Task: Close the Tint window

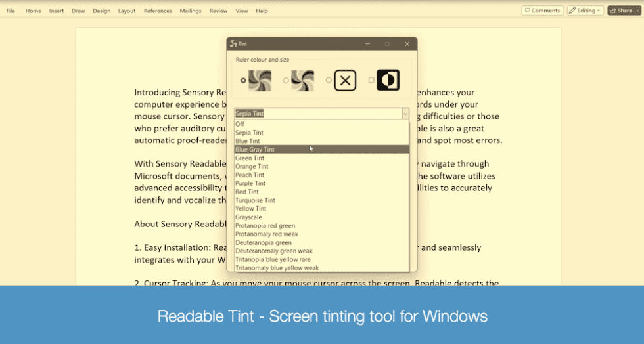Action: [x=407, y=43]
